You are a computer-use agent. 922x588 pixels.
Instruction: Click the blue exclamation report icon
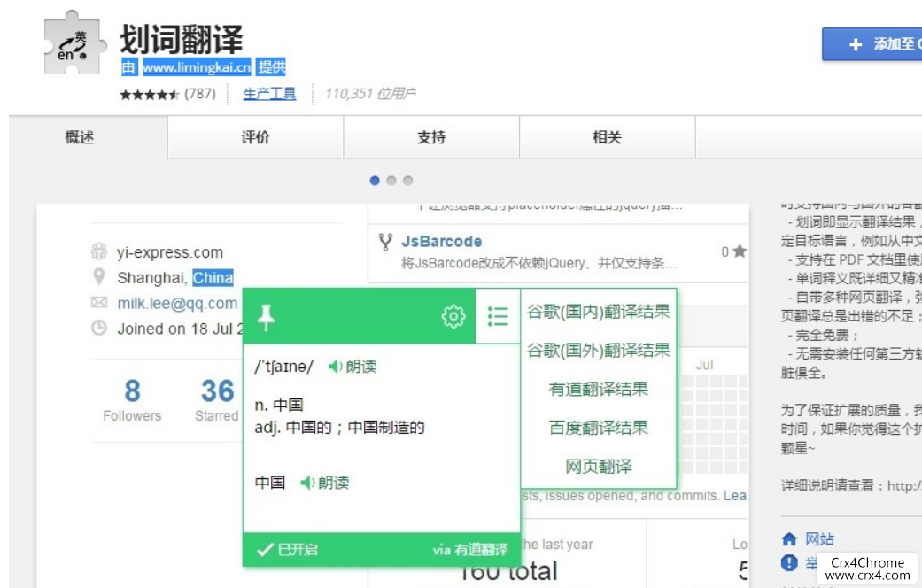[789, 562]
